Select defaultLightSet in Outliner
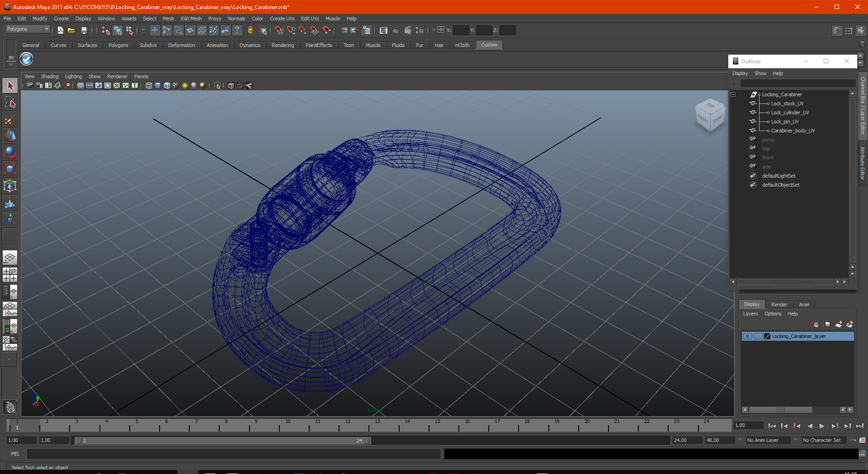This screenshot has height=474, width=868. 778,176
